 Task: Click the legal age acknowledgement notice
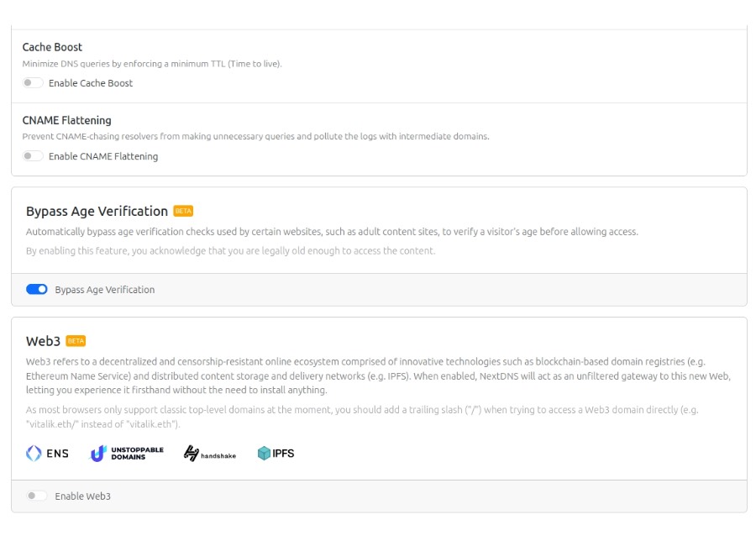click(231, 250)
